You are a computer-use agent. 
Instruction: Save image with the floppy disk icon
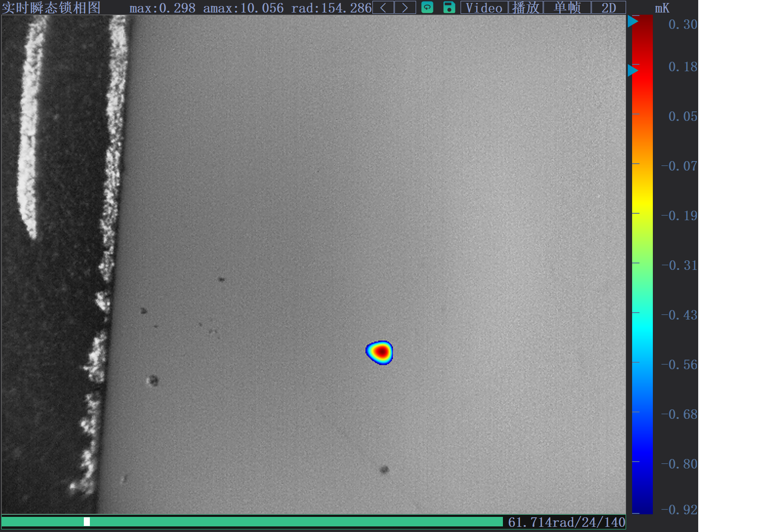(449, 7)
